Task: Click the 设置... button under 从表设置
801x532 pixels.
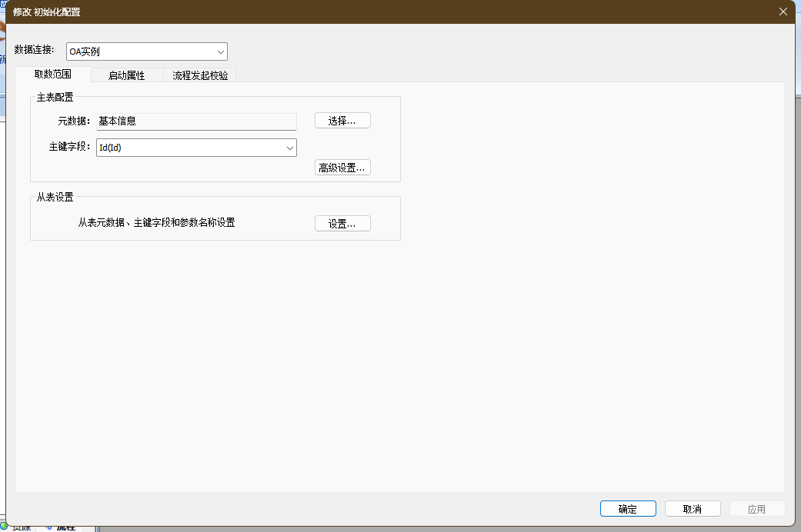Action: click(342, 224)
